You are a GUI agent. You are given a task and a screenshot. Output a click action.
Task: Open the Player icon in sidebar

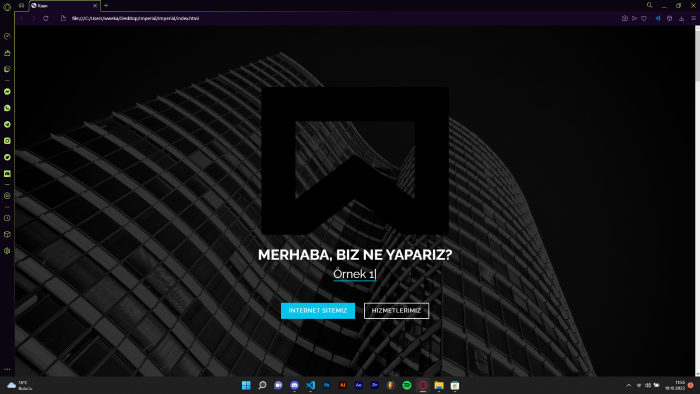coord(7,195)
